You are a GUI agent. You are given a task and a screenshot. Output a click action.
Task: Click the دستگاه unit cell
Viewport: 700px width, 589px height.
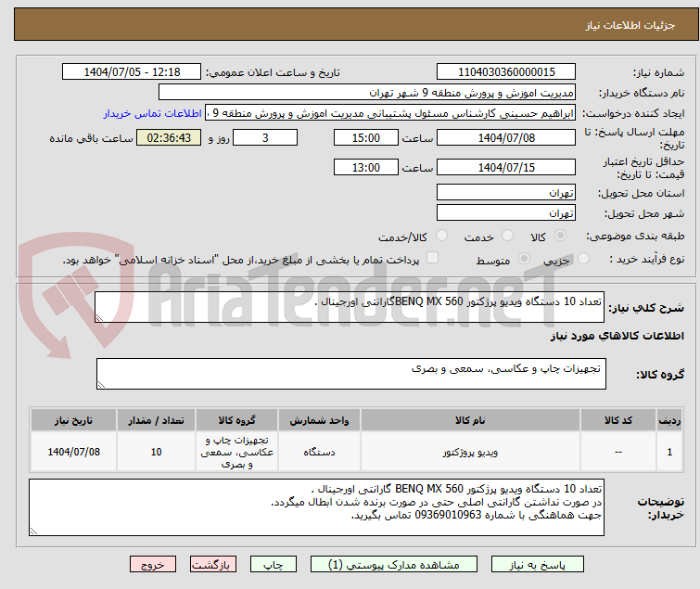[319, 452]
